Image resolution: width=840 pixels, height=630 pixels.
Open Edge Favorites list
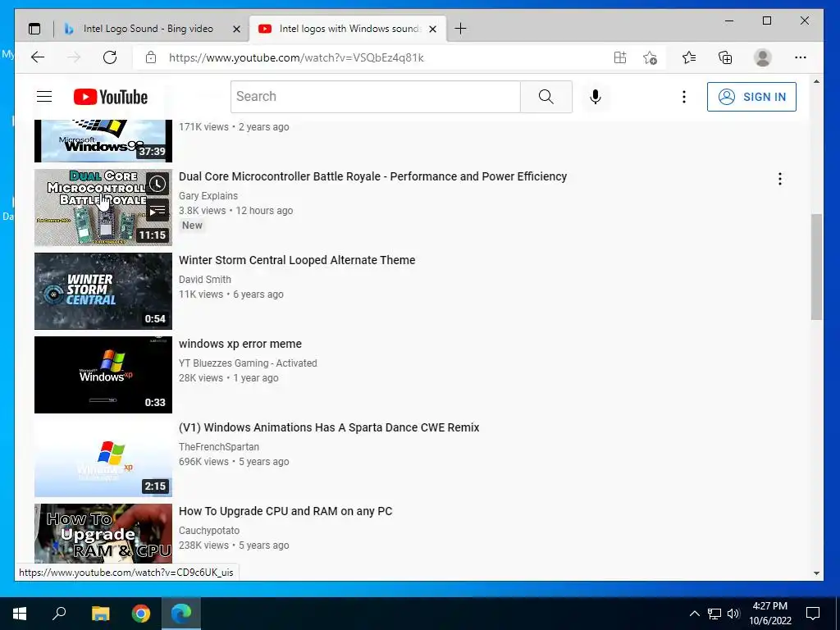(x=689, y=57)
